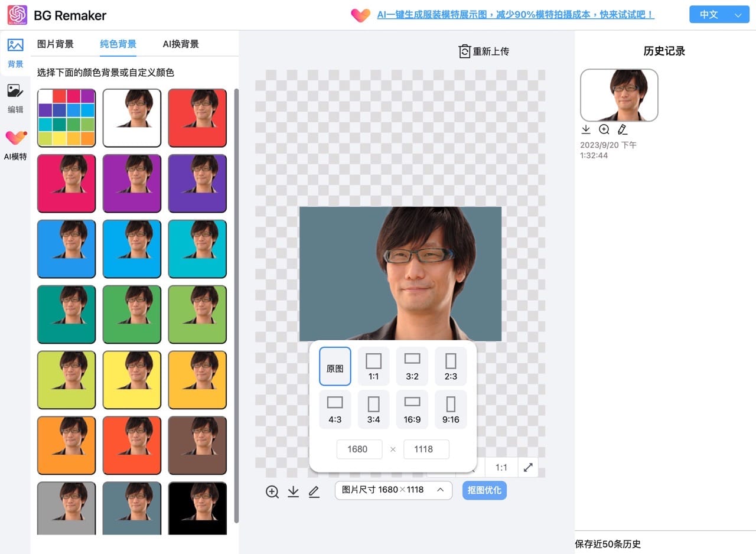Select the 原图 original ratio option
756x554 pixels.
tap(335, 366)
